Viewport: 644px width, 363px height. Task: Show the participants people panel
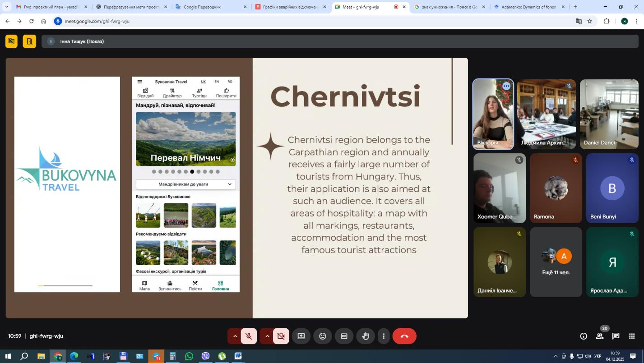(x=600, y=336)
